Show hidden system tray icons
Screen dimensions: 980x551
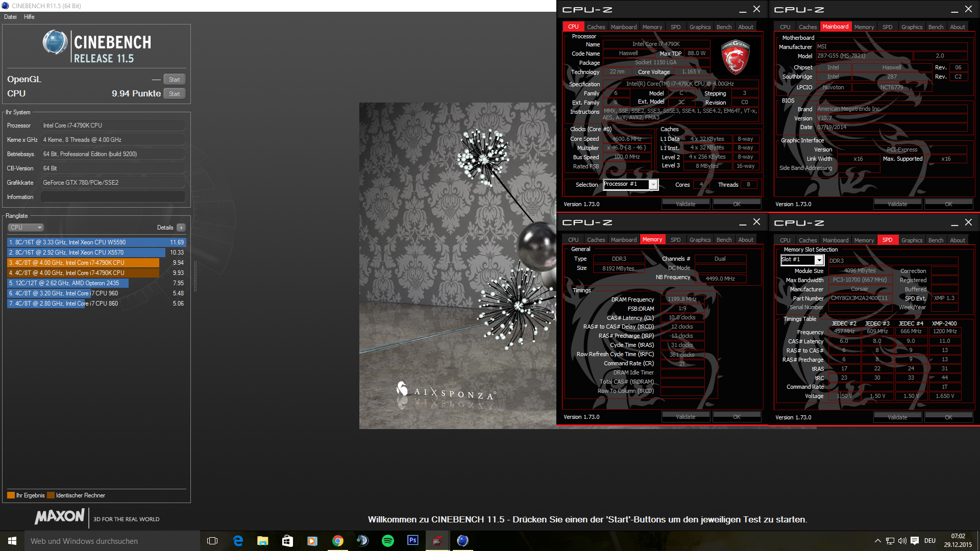click(x=877, y=541)
